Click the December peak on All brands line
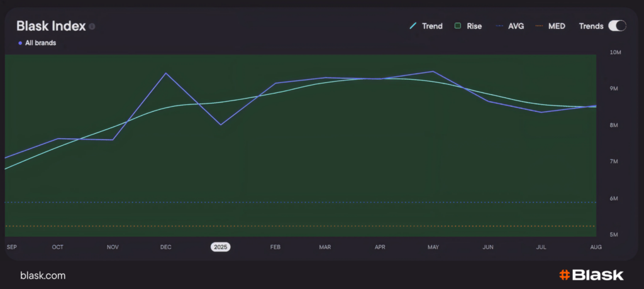The width and height of the screenshot is (644, 289). [166, 74]
